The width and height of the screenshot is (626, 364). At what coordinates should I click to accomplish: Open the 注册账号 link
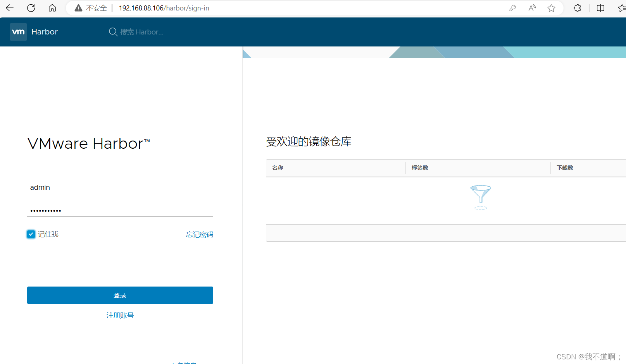120,315
